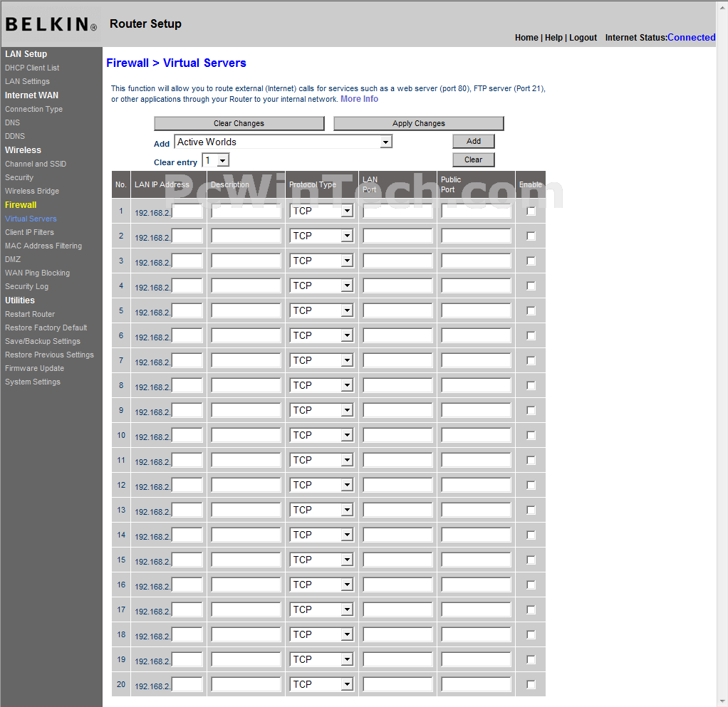Go to Save/Backup Settings

[43, 341]
